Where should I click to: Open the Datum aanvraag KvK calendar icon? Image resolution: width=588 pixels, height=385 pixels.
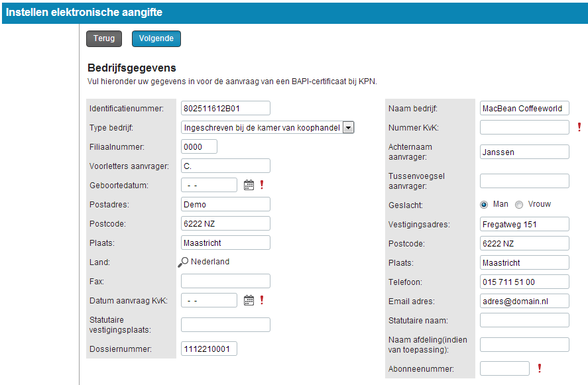pos(249,300)
